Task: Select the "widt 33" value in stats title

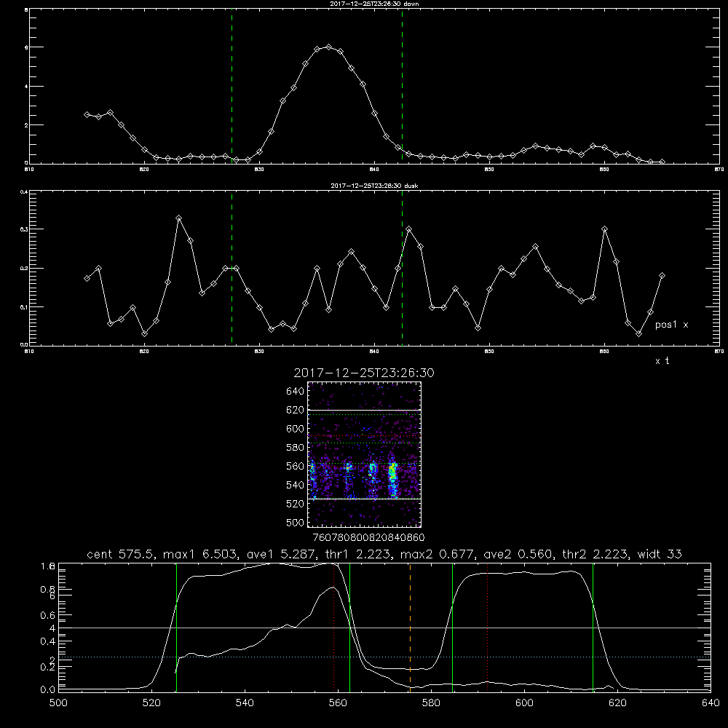Action: coord(660,554)
